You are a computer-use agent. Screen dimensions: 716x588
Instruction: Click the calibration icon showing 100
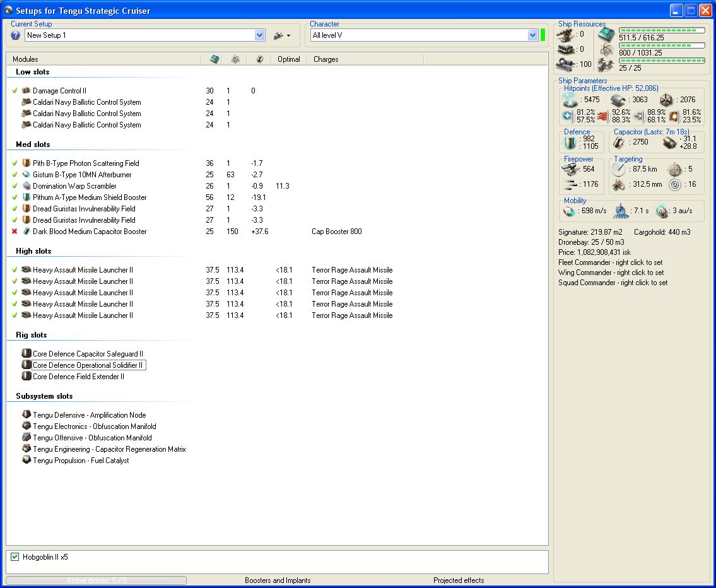pos(566,64)
